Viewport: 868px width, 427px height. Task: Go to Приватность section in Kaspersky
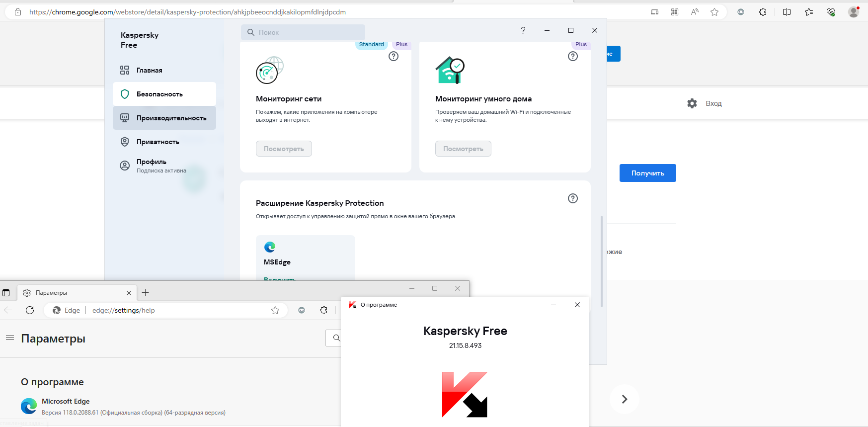[164, 142]
